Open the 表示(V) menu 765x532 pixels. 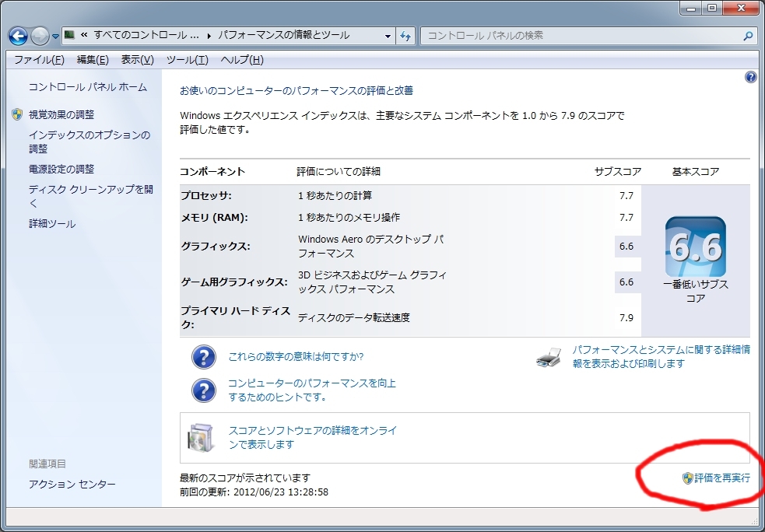coord(137,60)
